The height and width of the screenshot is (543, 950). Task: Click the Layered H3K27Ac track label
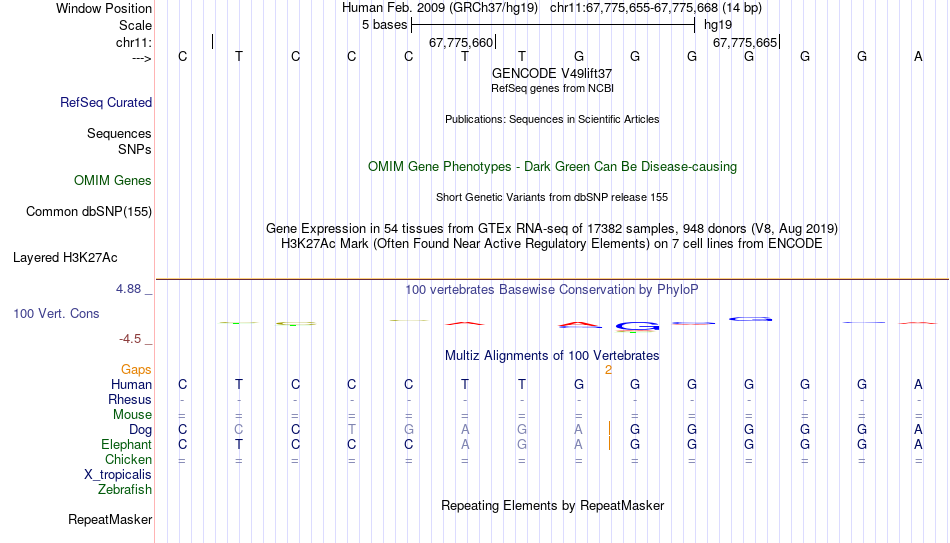pos(65,258)
